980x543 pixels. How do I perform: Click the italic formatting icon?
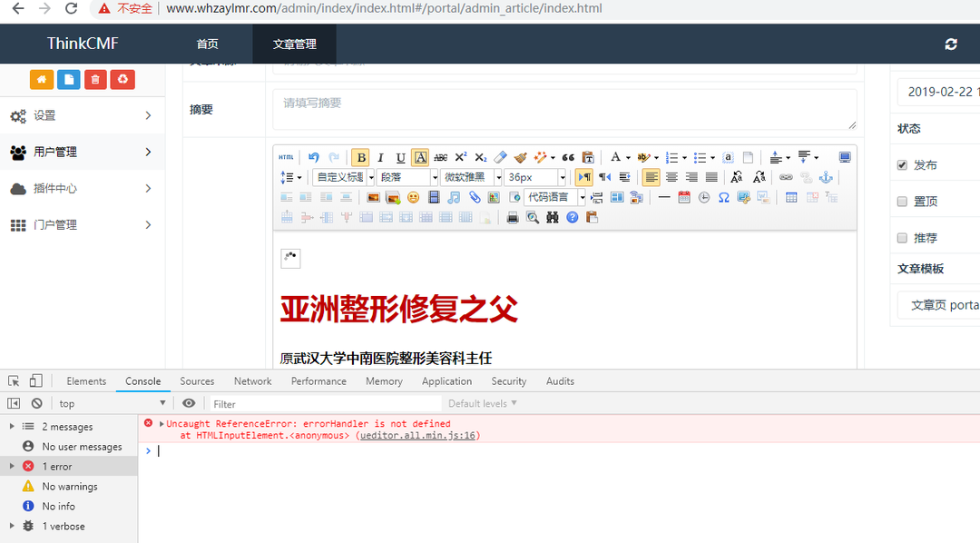(x=380, y=158)
